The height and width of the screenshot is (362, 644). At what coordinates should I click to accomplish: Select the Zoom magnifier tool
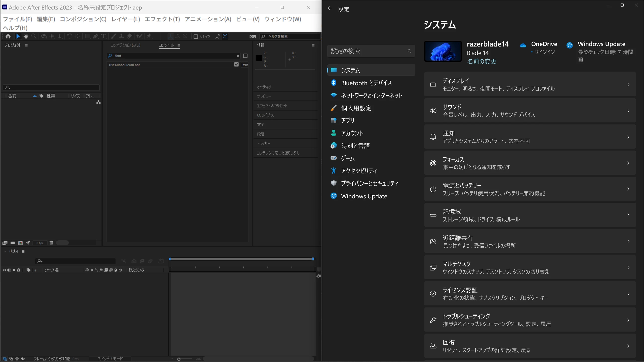(x=34, y=36)
